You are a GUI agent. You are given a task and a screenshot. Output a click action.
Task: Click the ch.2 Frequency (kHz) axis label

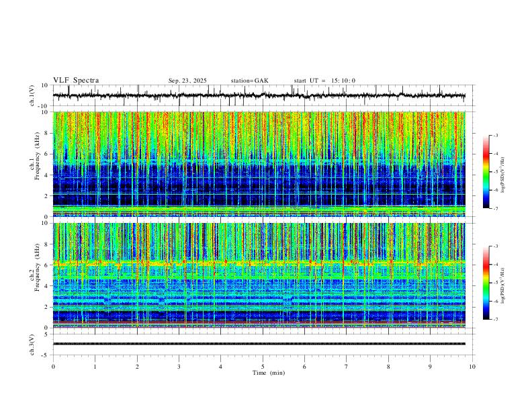pos(35,267)
